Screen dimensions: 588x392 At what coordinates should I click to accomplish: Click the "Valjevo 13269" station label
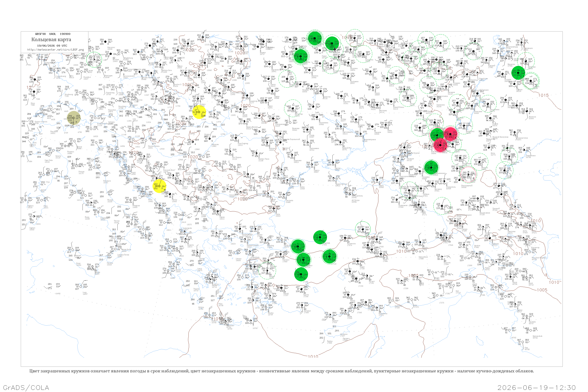point(185,188)
